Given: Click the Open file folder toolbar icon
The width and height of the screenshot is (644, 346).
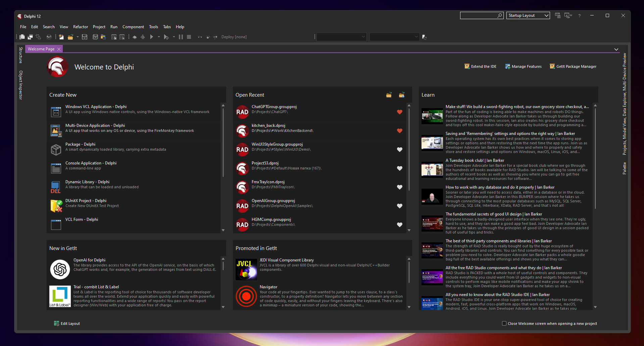Looking at the screenshot, I should click(70, 37).
